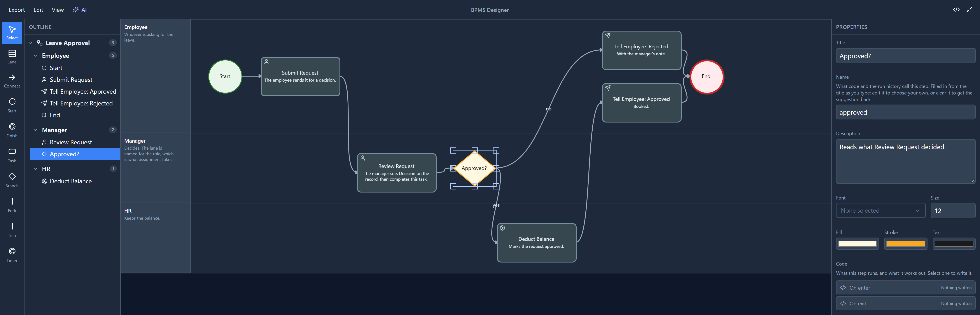Select the Start circle on canvas

pos(225,77)
